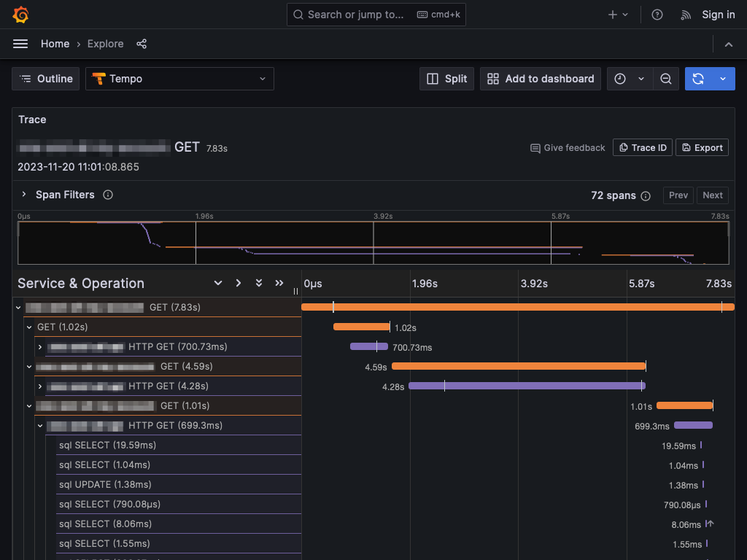Click the Span Filters info icon

[108, 195]
